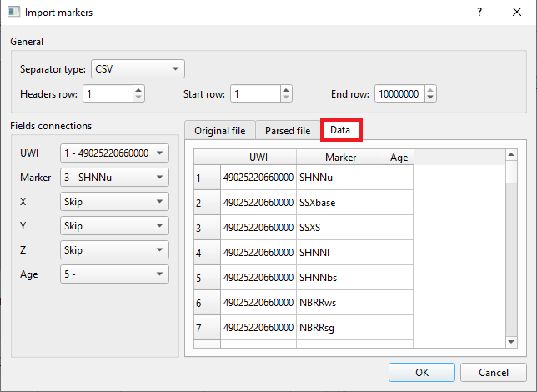Viewport: 537px width, 392px height.
Task: Open the Y field Skip dropdown
Action: [114, 225]
